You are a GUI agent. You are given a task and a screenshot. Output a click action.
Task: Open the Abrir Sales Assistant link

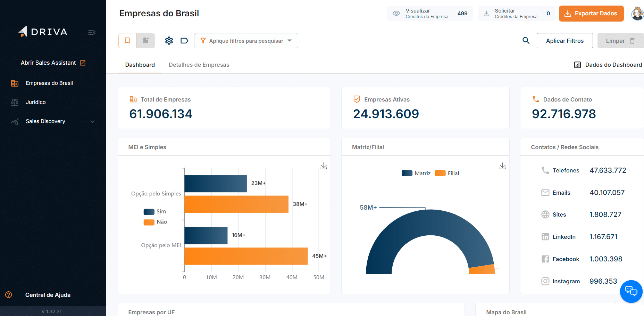coord(53,63)
